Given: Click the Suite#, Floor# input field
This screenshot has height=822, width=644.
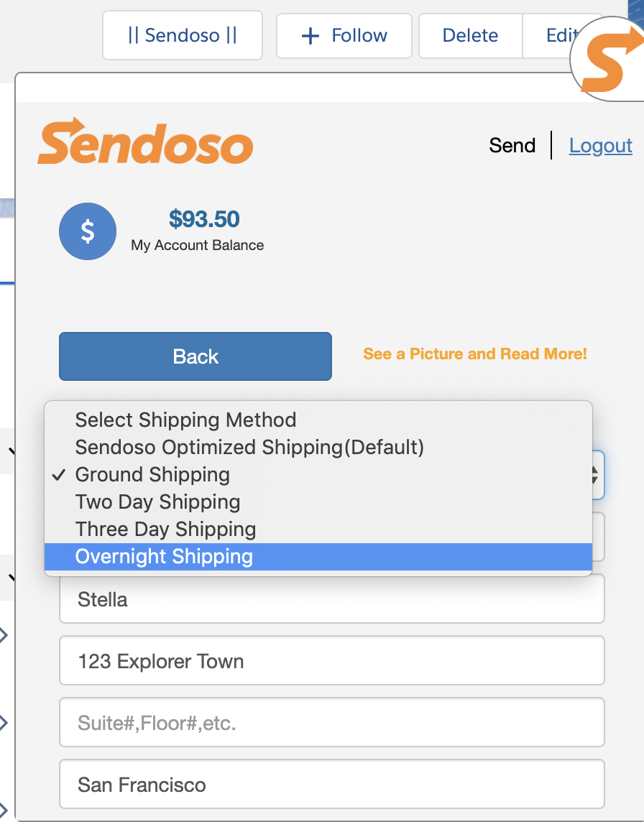Looking at the screenshot, I should click(x=331, y=723).
